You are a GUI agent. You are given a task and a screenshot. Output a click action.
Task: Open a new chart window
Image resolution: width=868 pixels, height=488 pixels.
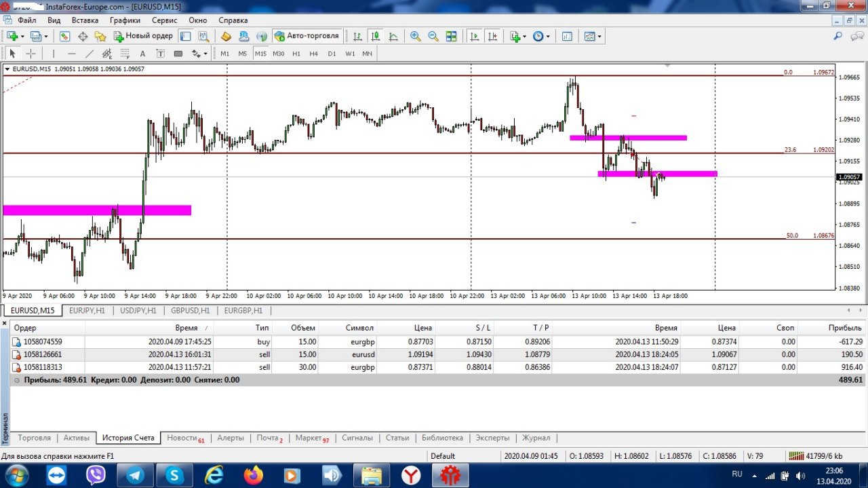click(x=12, y=36)
